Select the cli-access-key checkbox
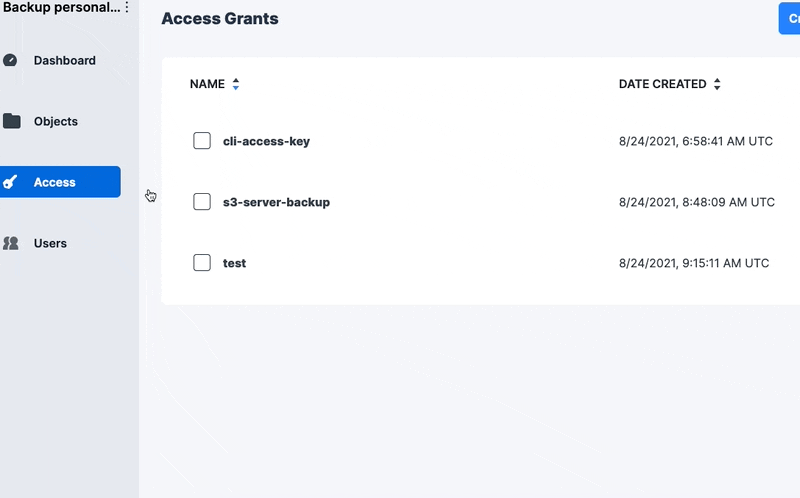800x498 pixels. [x=202, y=141]
